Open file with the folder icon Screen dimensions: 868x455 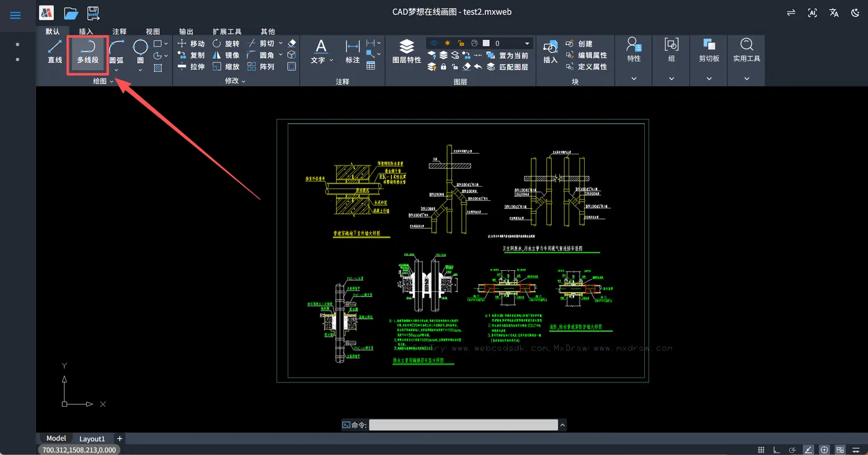click(71, 12)
